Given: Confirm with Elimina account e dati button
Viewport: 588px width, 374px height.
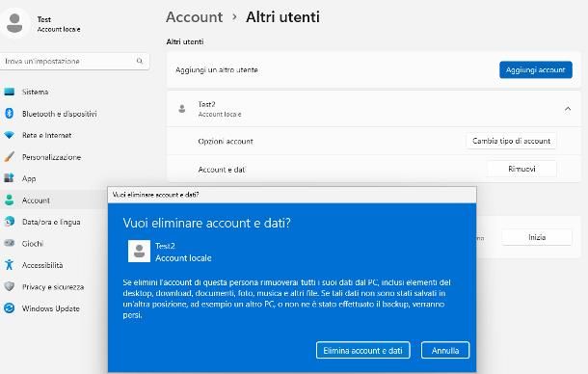Looking at the screenshot, I should [x=362, y=350].
